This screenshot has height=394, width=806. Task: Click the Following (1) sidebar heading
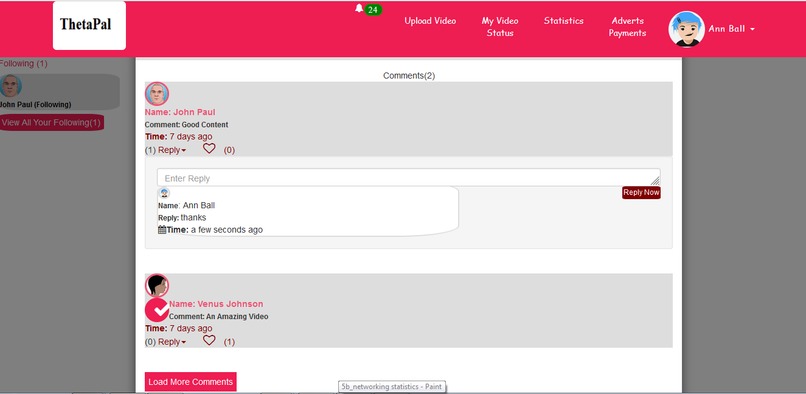click(24, 63)
